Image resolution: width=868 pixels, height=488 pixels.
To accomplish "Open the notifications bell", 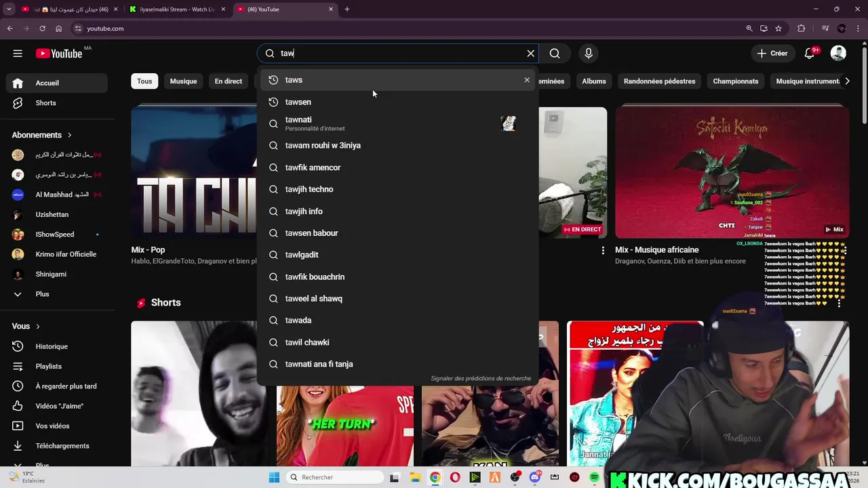I will 810,54.
